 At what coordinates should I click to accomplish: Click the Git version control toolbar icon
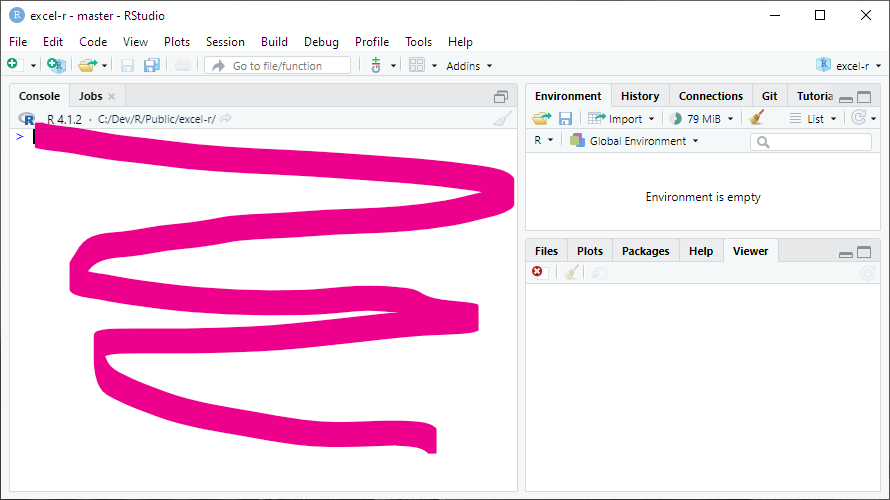(x=376, y=65)
